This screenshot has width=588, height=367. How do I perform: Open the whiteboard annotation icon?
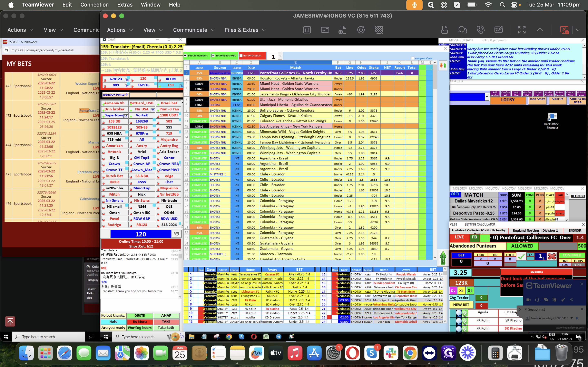(498, 30)
